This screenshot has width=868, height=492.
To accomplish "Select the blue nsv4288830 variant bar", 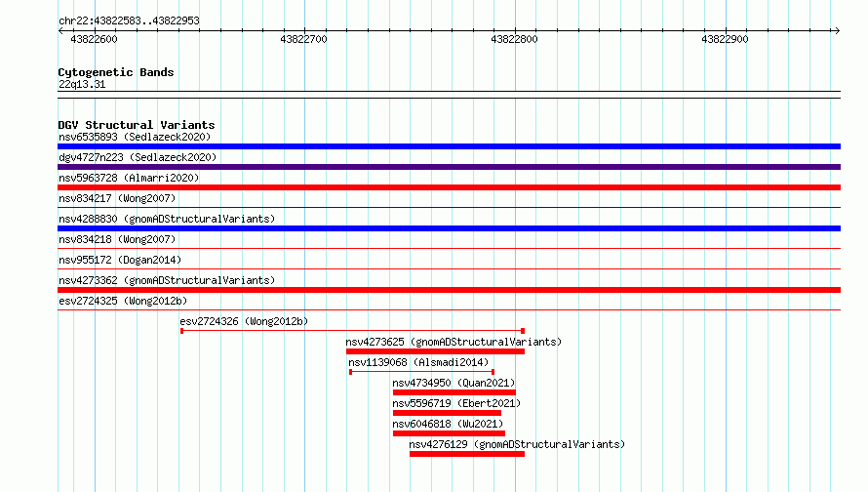I will point(449,228).
